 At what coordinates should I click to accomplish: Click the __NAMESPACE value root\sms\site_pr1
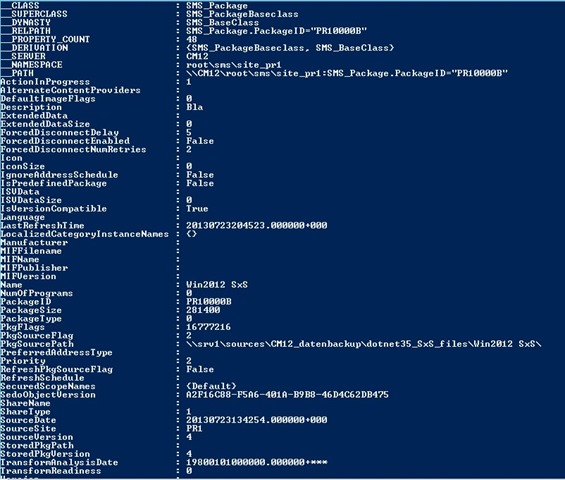pyautogui.click(x=233, y=65)
